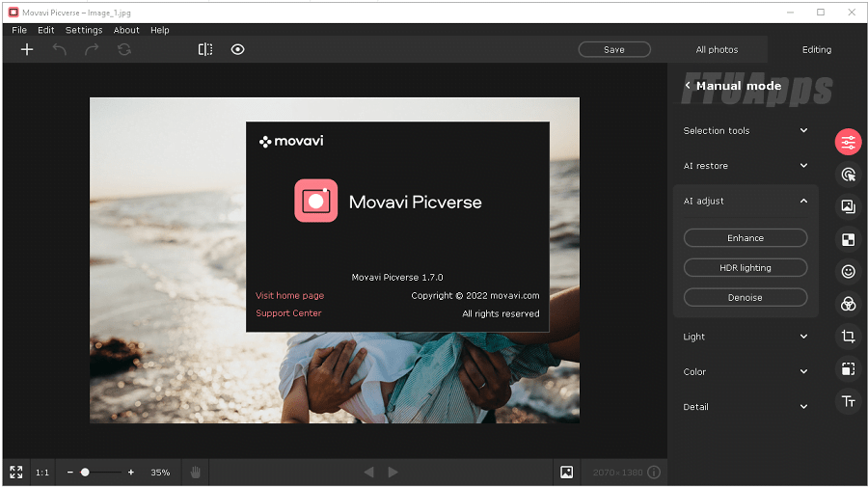Image resolution: width=868 pixels, height=487 pixels.
Task: Click the 2070×1380 image dimensions text
Action: click(x=618, y=473)
